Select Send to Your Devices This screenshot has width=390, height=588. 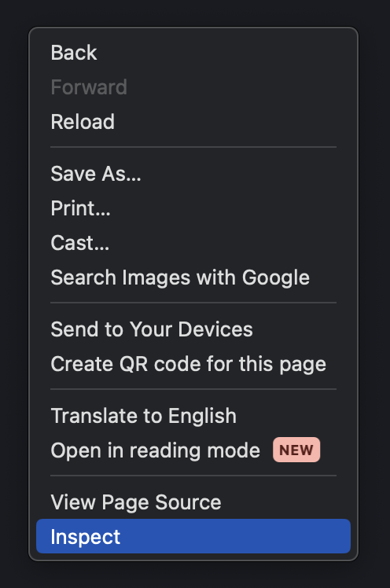(193, 329)
